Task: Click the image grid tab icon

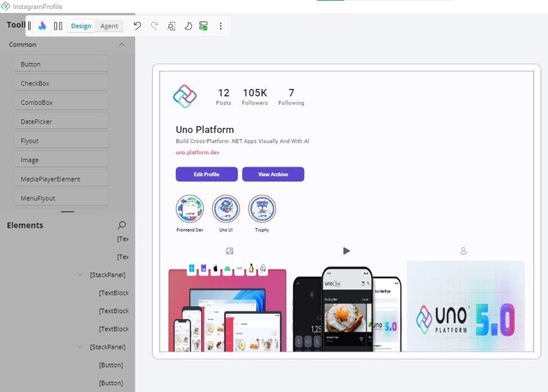Action: pos(229,251)
